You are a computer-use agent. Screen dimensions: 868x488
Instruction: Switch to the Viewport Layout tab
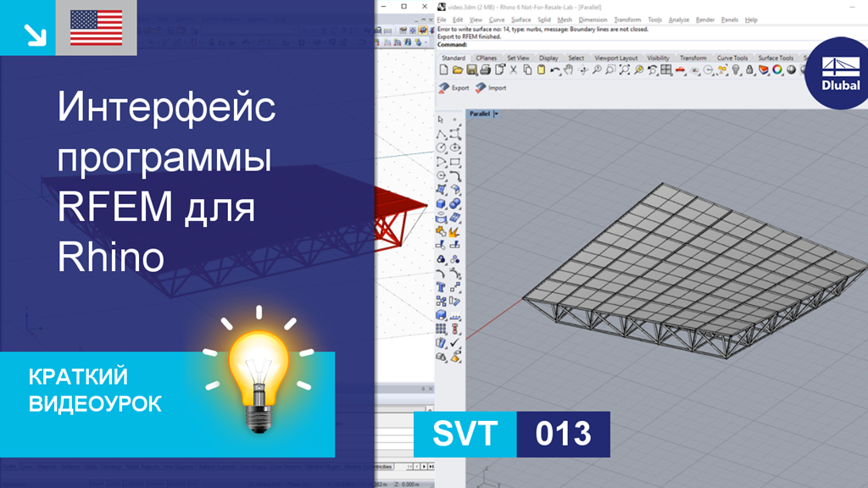pos(615,58)
